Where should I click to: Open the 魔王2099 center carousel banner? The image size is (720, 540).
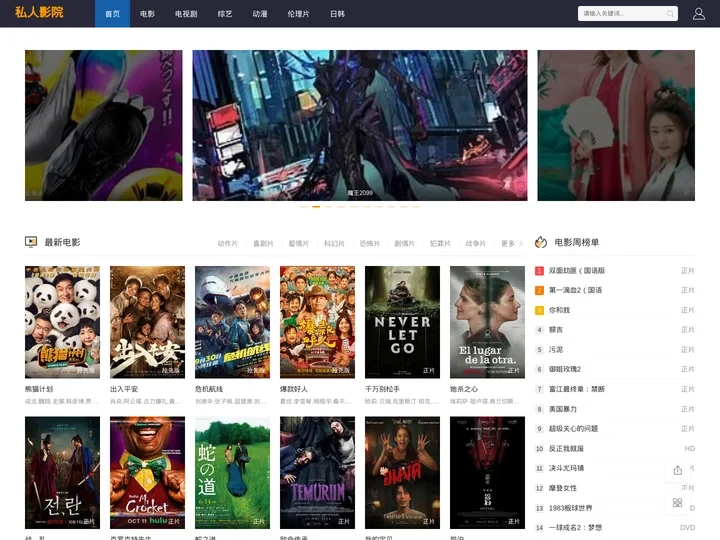coord(360,125)
